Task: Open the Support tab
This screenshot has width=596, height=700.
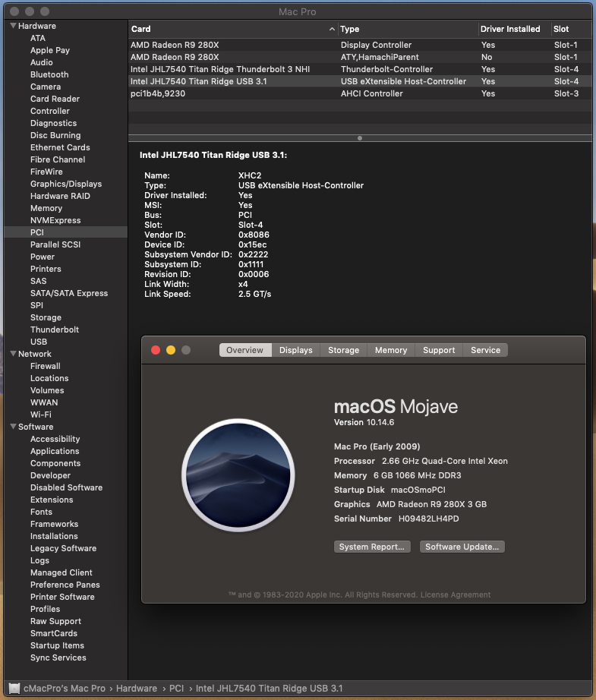Action: pos(439,350)
